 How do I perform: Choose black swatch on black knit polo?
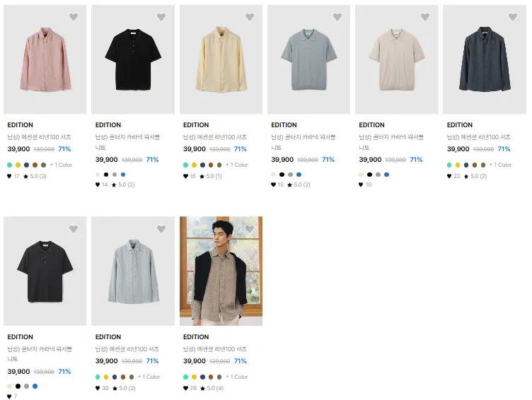106,175
